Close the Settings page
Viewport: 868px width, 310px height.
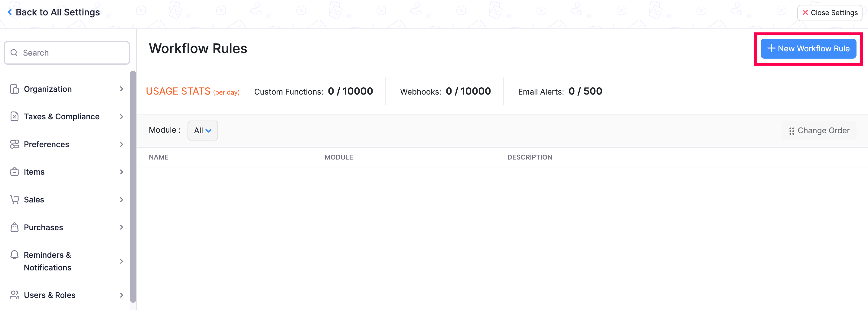830,12
